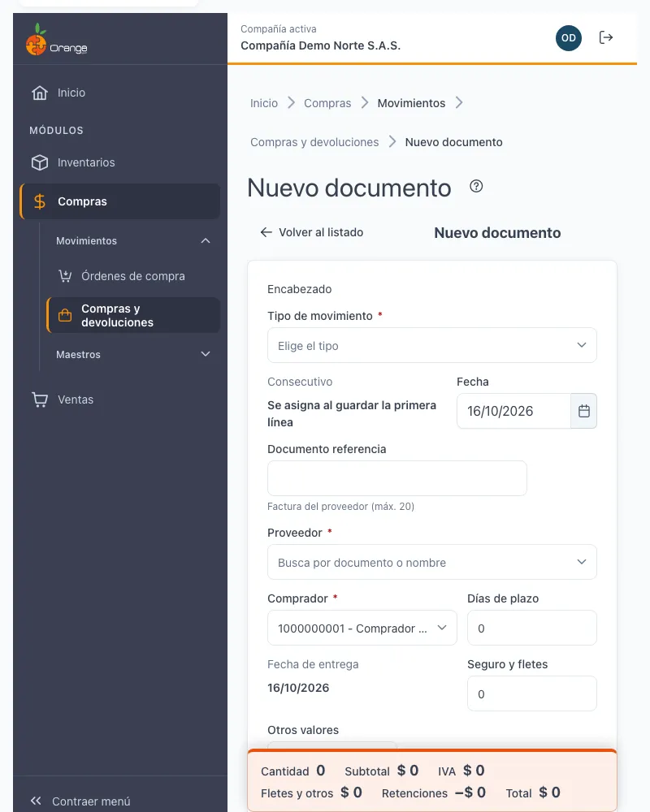Click the Contraer menú double-chevron icon
This screenshot has height=812, width=650.
[x=36, y=801]
